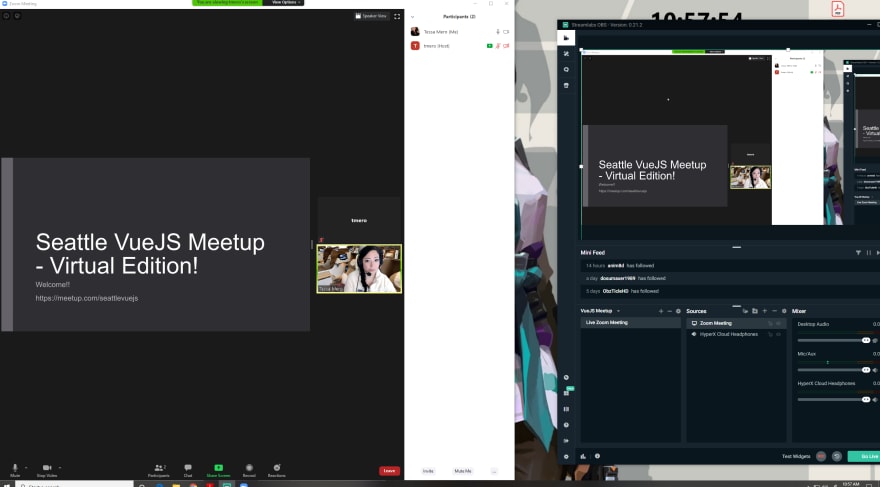Lock the Zoom Meeting source

click(770, 323)
